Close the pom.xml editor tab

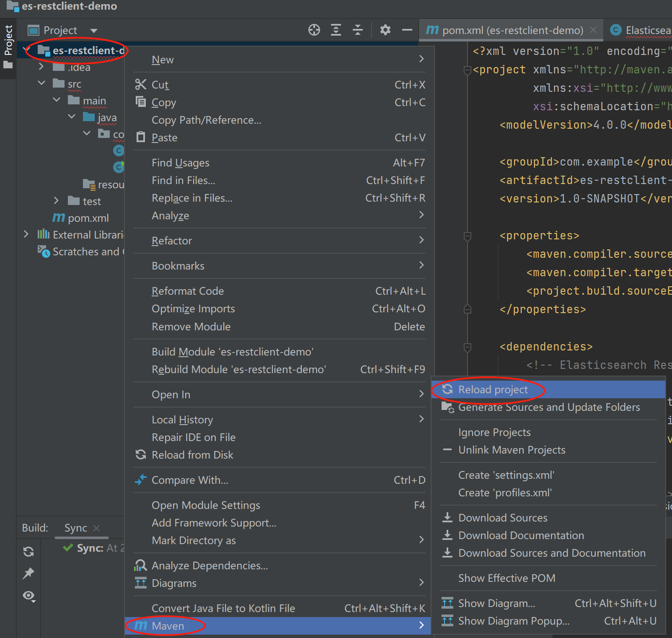click(x=593, y=30)
